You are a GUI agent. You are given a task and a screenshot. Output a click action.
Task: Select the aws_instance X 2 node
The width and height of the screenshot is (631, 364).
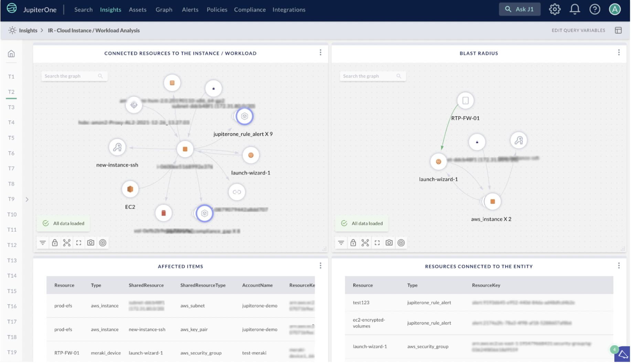[493, 202]
